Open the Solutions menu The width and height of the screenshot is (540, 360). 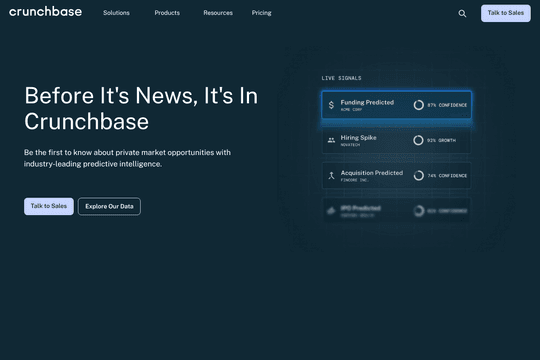click(116, 13)
